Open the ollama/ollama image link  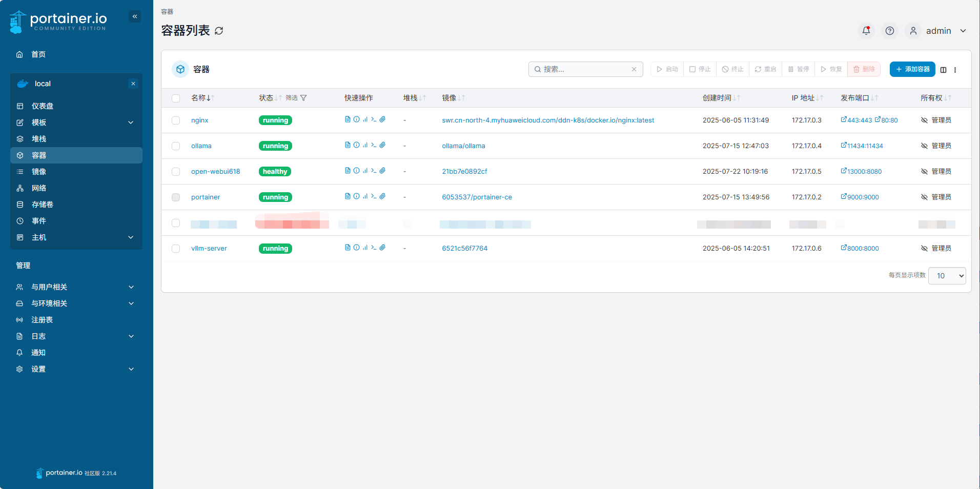(463, 146)
